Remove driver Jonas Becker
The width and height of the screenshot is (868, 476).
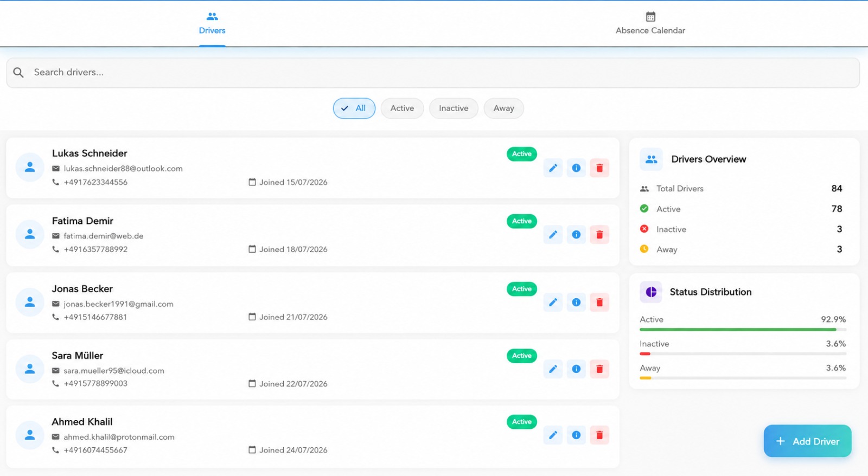tap(599, 303)
